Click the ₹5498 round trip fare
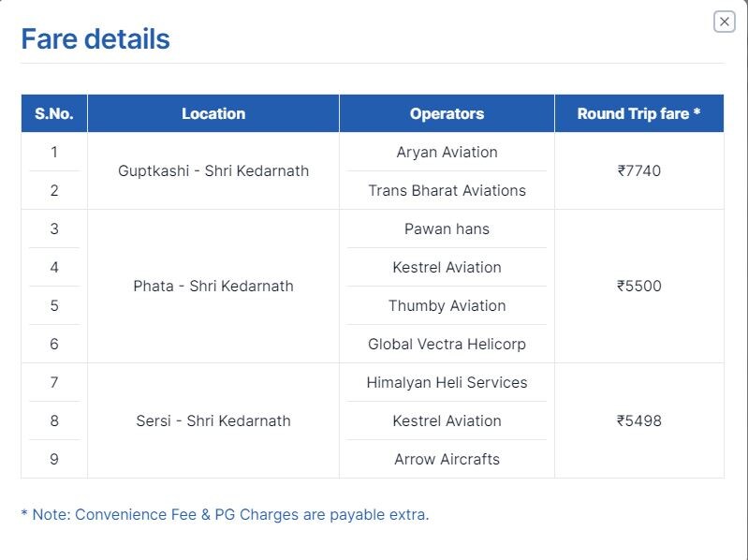The width and height of the screenshot is (748, 560). tap(638, 420)
